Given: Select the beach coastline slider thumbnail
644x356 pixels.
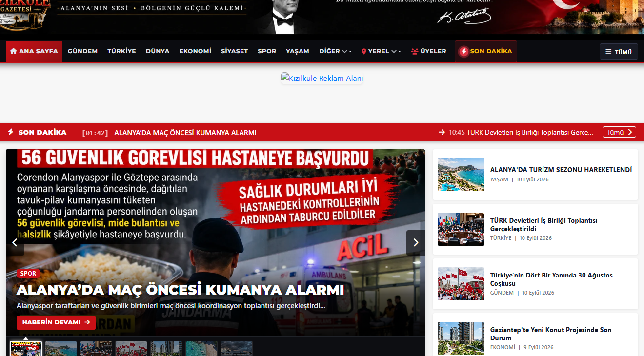Looking at the screenshot, I should coord(61,348).
